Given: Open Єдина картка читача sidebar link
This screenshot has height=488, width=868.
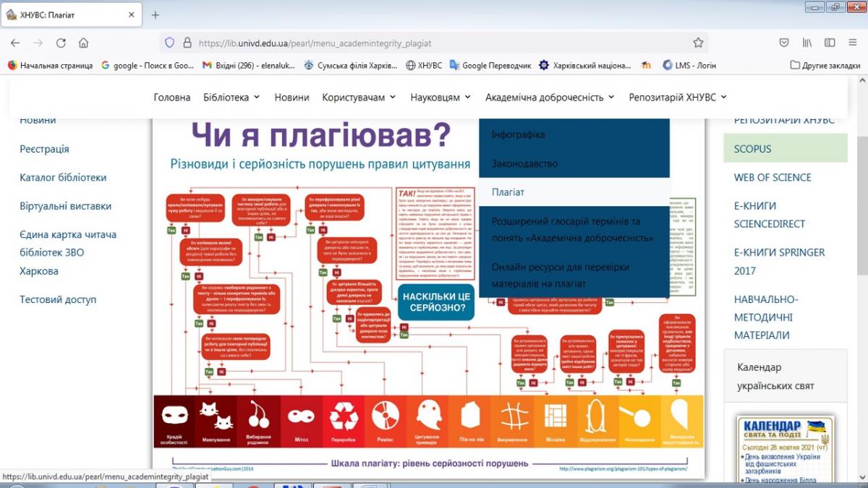Looking at the screenshot, I should tap(68, 253).
